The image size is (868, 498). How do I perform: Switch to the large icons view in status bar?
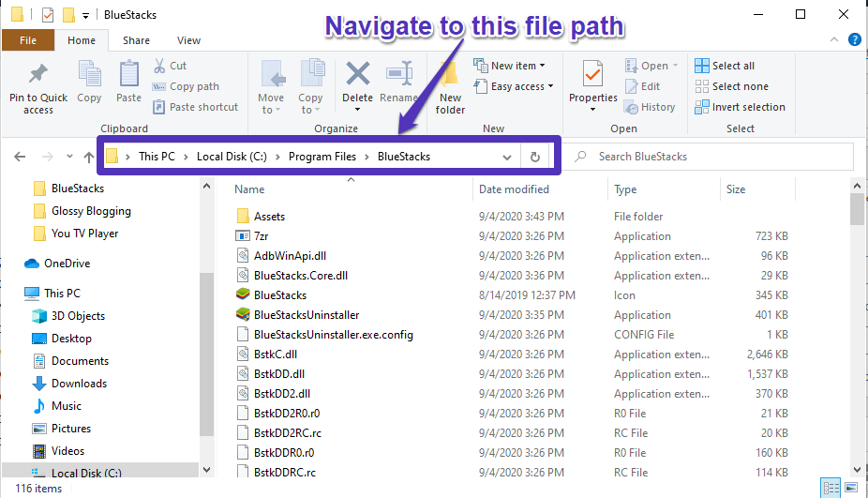[851, 488]
